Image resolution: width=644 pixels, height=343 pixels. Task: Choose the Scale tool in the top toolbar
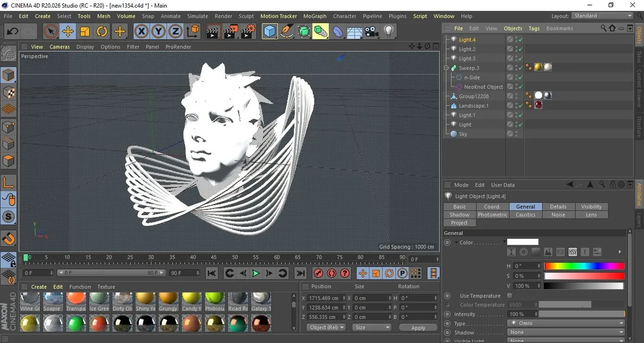point(85,32)
